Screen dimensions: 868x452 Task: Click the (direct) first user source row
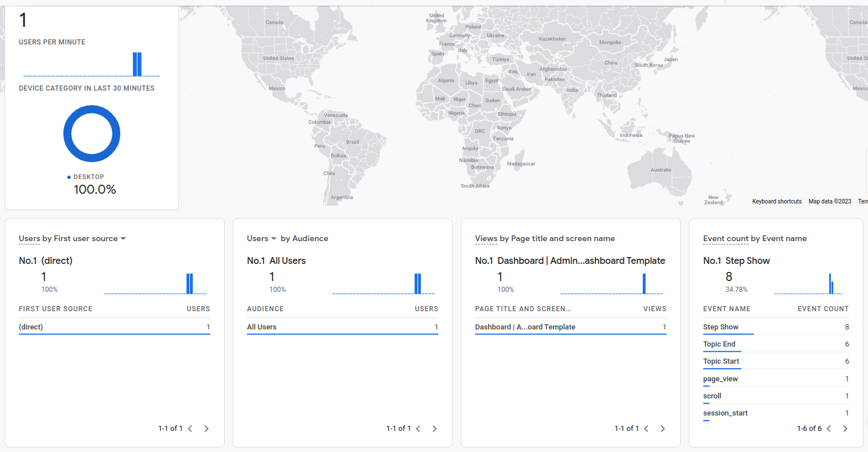(x=31, y=327)
